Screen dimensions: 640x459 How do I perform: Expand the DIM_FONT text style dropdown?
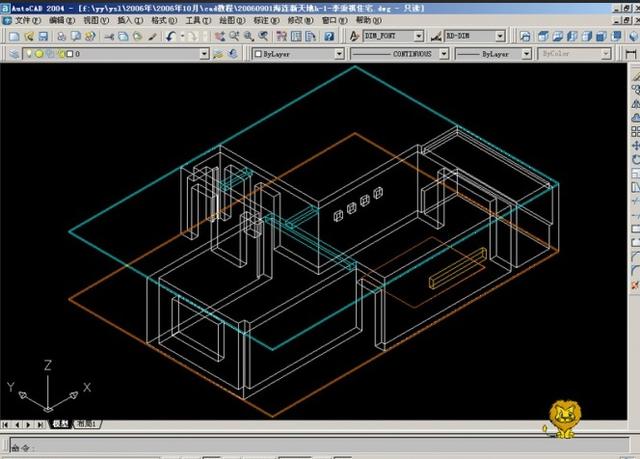click(x=419, y=37)
